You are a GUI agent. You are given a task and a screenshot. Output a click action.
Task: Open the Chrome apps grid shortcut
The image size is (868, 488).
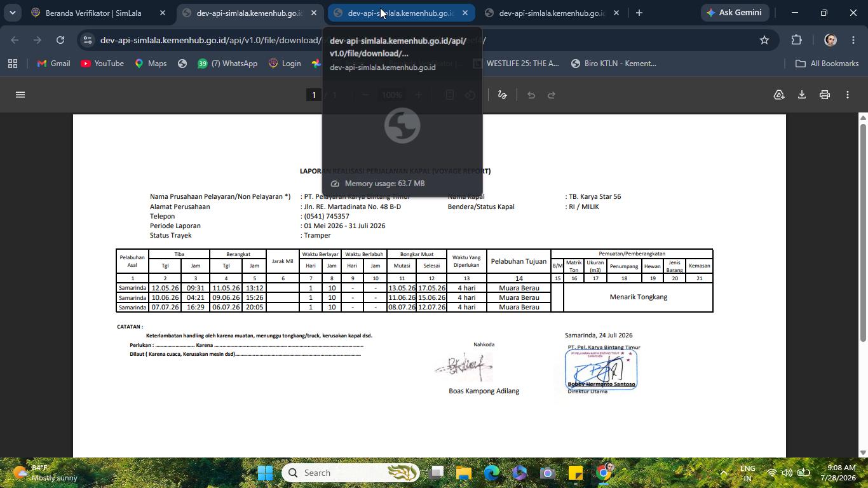(x=13, y=64)
